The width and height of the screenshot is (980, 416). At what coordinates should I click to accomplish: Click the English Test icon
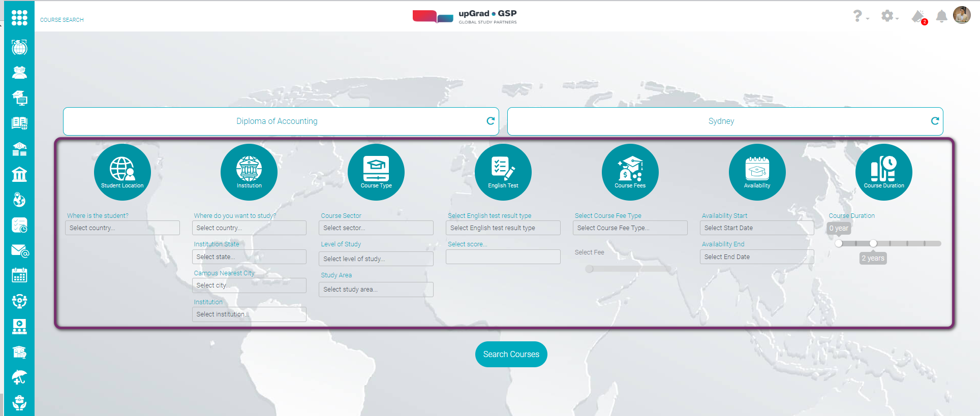point(503,172)
